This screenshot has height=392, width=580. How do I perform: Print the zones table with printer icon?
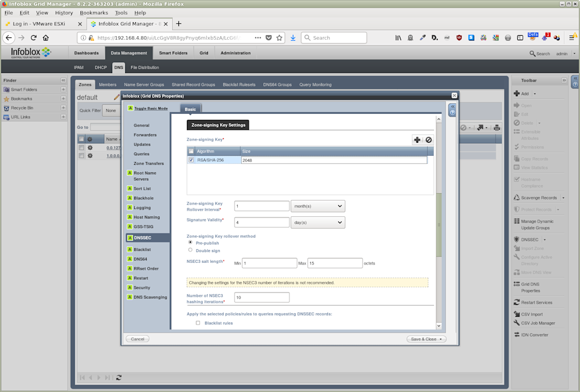[x=497, y=127]
